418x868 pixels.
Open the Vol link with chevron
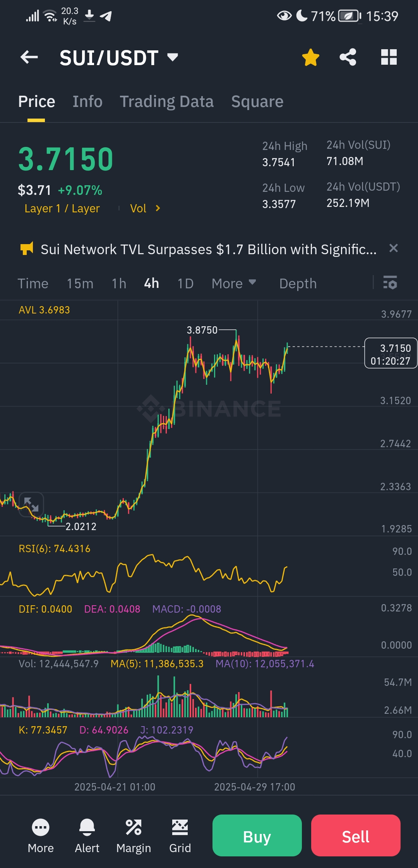point(145,208)
